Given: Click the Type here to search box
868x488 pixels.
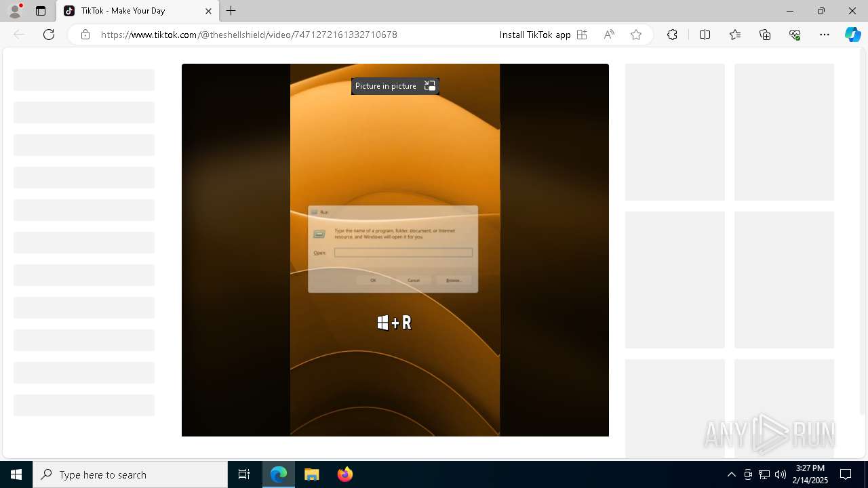Looking at the screenshot, I should click(x=130, y=474).
